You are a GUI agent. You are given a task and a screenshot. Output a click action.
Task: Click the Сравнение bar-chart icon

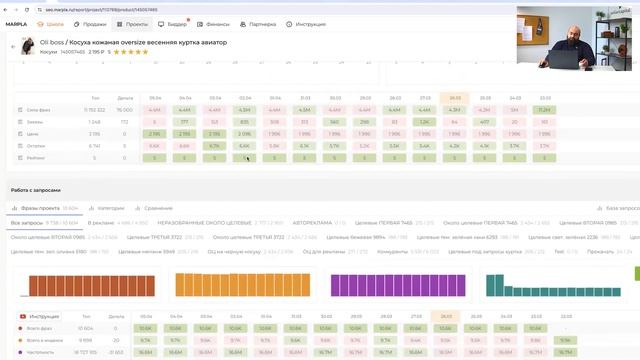138,208
